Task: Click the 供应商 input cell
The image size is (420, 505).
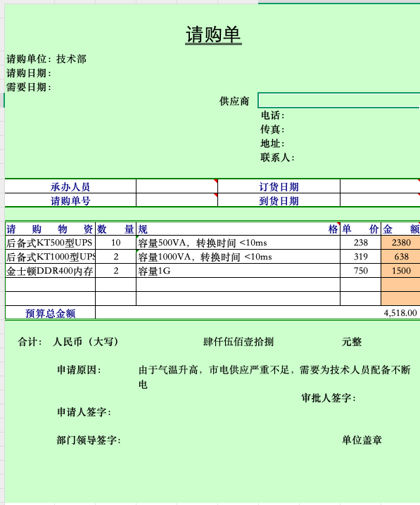Action: [339, 101]
